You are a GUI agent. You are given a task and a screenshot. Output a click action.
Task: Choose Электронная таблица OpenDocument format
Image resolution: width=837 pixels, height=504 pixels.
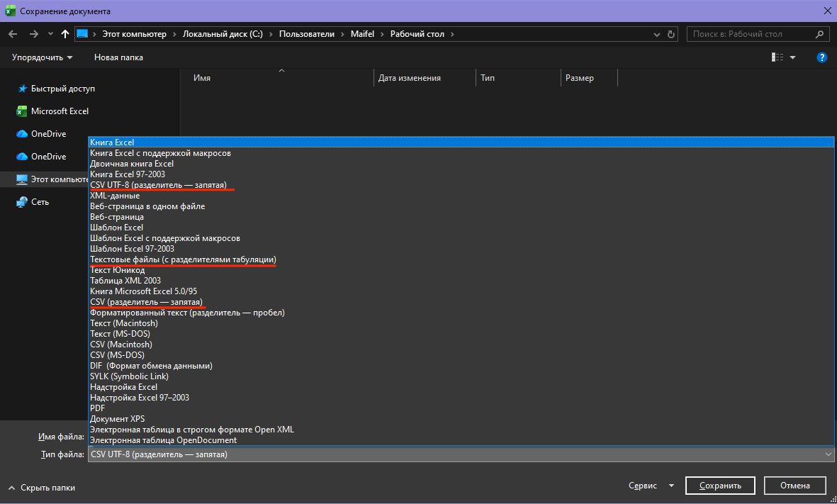[461, 440]
